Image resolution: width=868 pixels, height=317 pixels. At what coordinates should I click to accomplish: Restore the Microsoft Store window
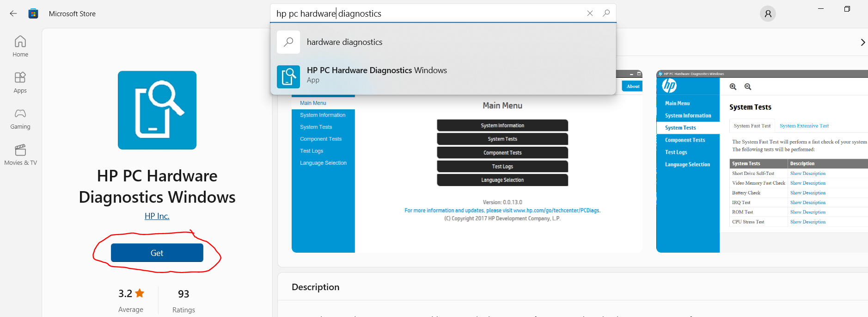[847, 9]
